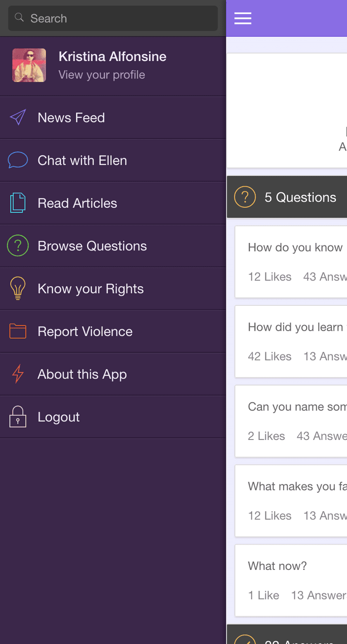The width and height of the screenshot is (347, 644).
Task: Click the View your profile link
Action: coord(102,75)
